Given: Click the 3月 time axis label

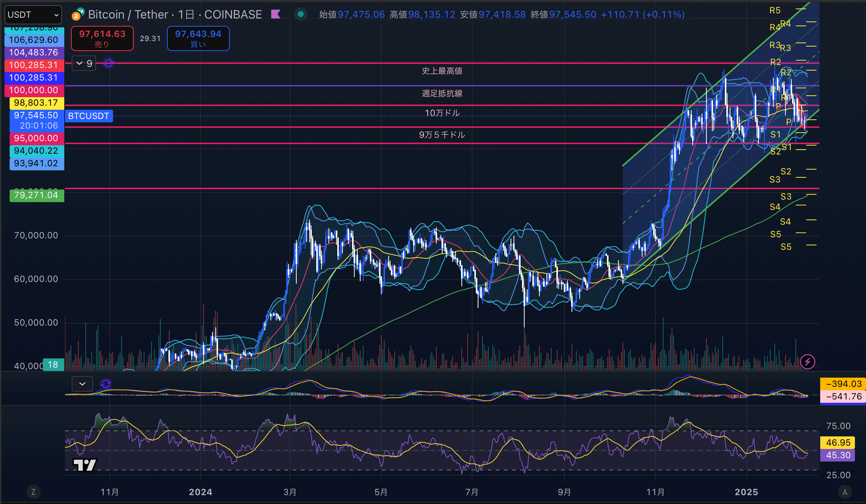Looking at the screenshot, I should point(290,492).
